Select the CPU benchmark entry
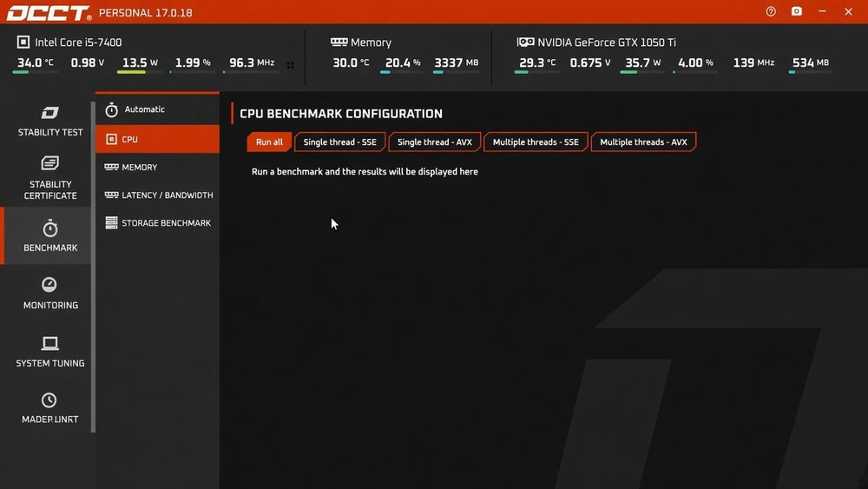The image size is (868, 489). 158,139
